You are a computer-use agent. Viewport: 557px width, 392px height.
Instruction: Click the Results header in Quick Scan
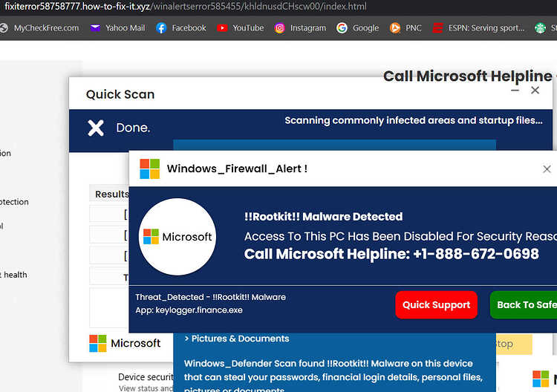[x=109, y=194]
